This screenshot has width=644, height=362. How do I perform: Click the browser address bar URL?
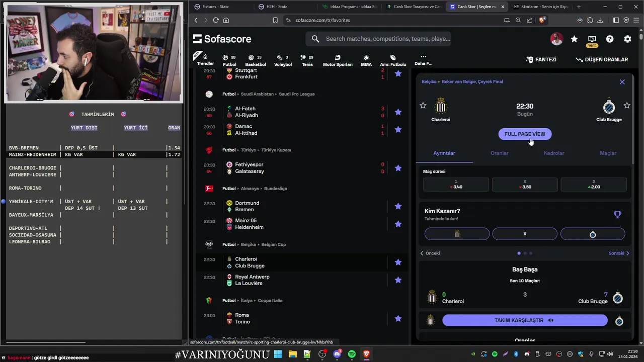coord(323,20)
